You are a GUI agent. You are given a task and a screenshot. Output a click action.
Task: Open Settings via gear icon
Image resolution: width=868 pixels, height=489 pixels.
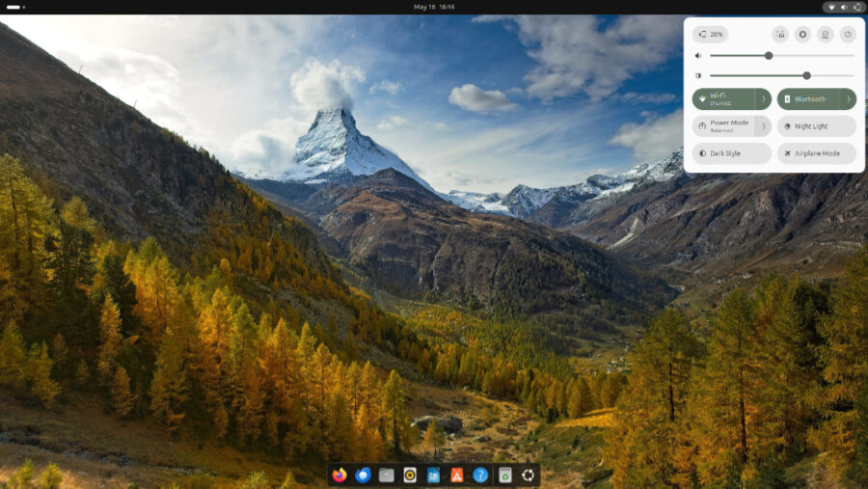(802, 35)
